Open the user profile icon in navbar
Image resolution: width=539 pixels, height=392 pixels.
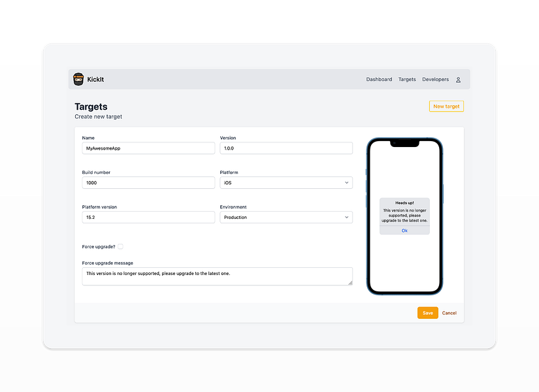[458, 80]
